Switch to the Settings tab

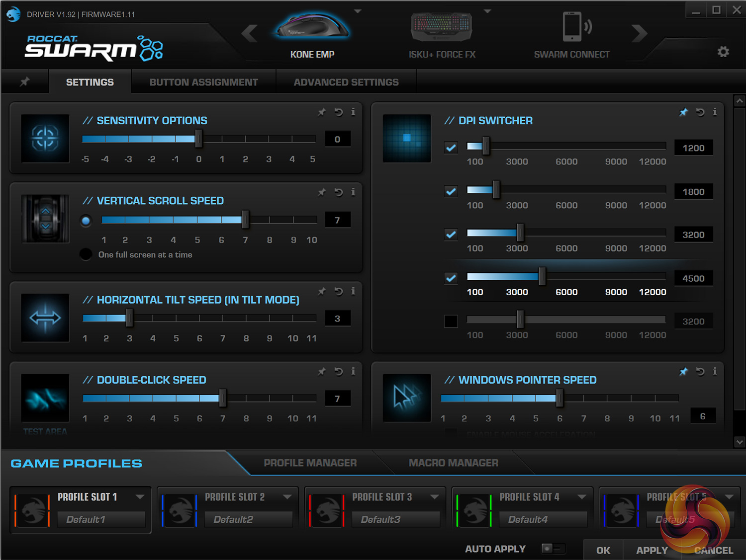[90, 82]
